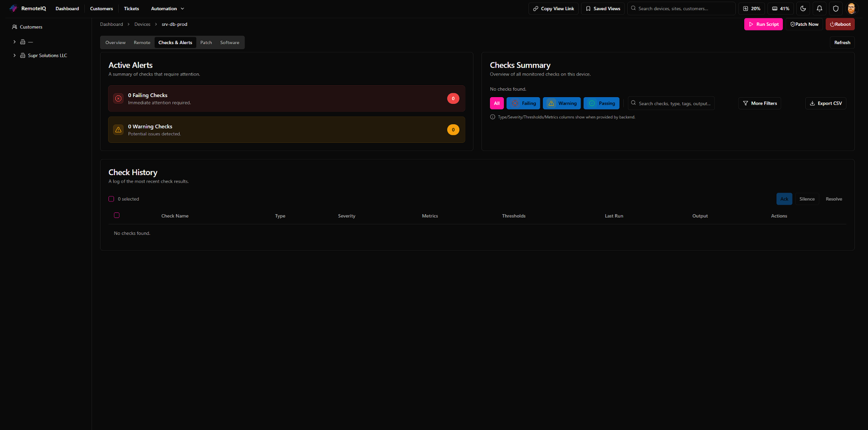Check the table header select-all checkbox
Screen dimensions: 868x430
click(117, 215)
